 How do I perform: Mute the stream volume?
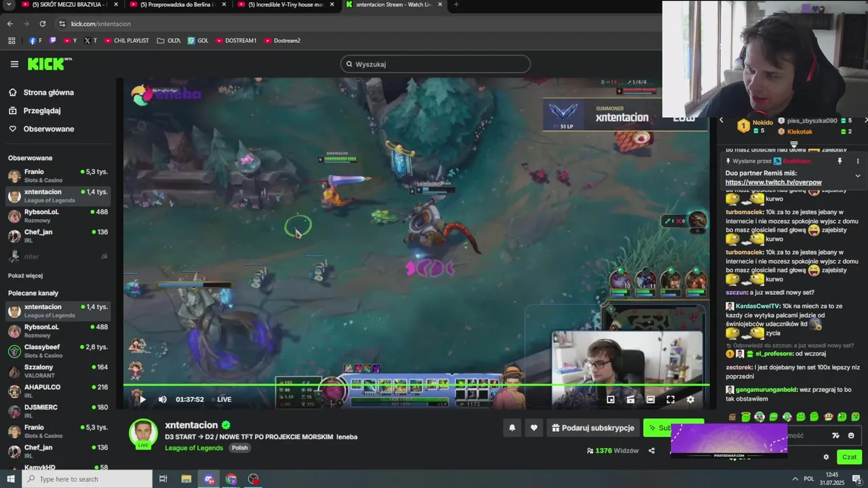[x=162, y=399]
